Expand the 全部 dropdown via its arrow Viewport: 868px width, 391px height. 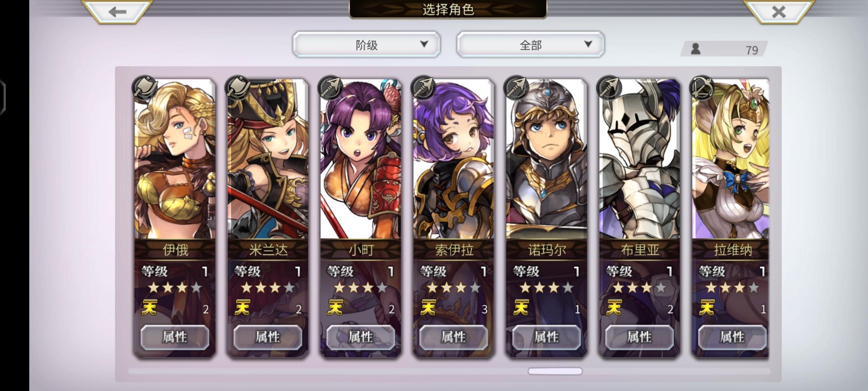pyautogui.click(x=588, y=44)
